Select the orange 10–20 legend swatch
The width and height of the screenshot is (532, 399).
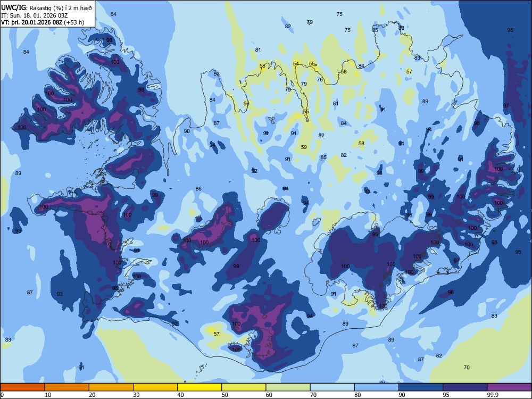point(67,387)
